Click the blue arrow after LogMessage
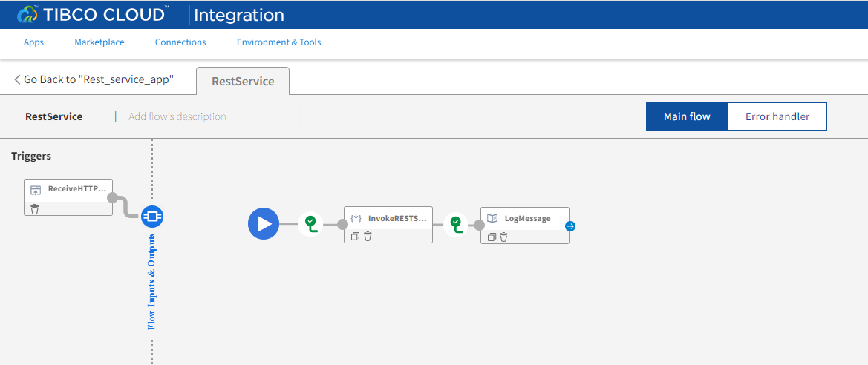The width and height of the screenshot is (868, 365). [x=570, y=226]
